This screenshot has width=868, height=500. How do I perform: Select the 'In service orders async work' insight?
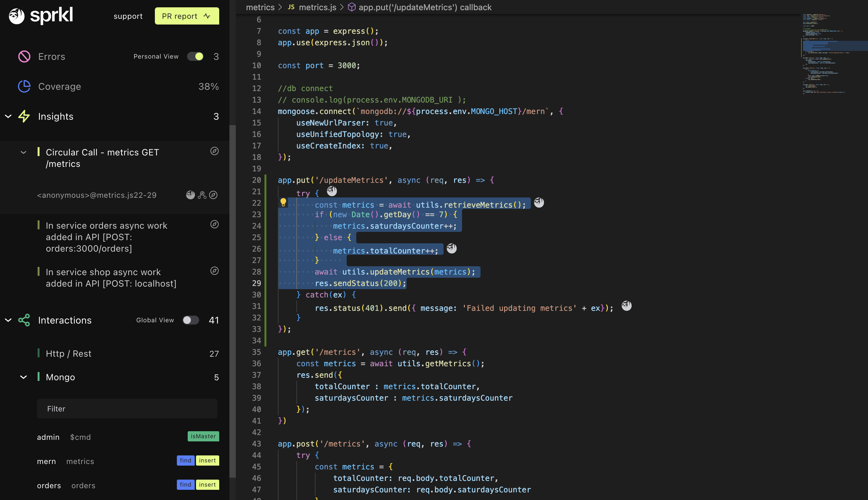click(x=106, y=237)
